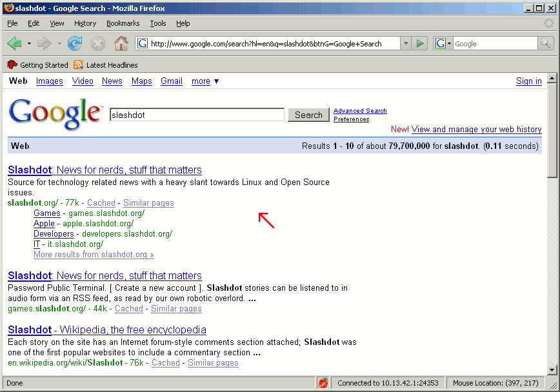560x392 pixels.
Task: Open first Slashdot: News for nerds result
Action: (105, 170)
